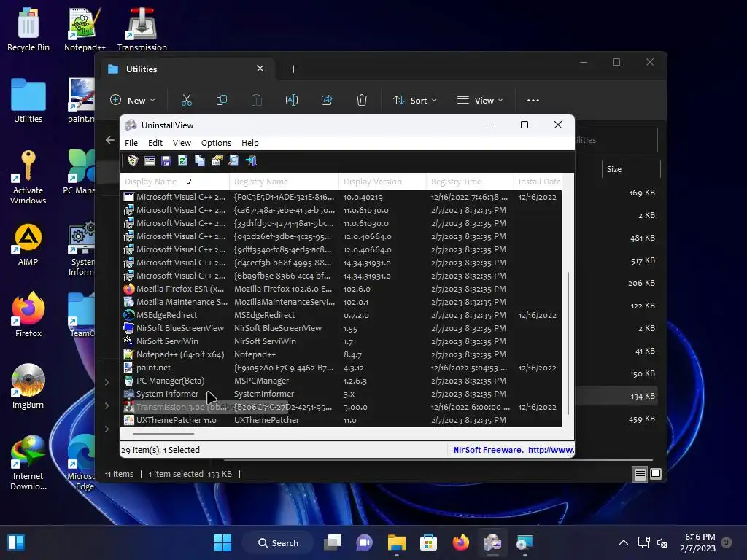Sort by Display Version column header
Viewport: 747px width, 560px height.
click(x=382, y=182)
